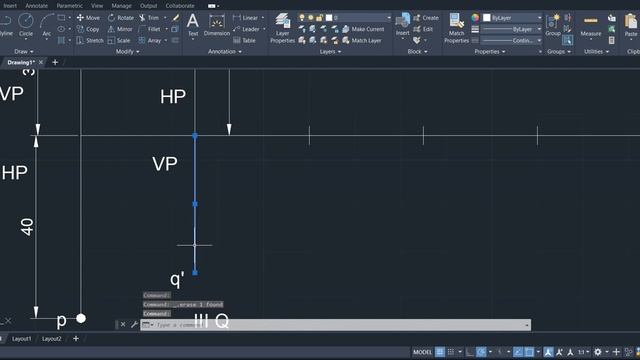The image size is (640, 360).
Task: Open the Output ribbon tab
Action: click(148, 6)
